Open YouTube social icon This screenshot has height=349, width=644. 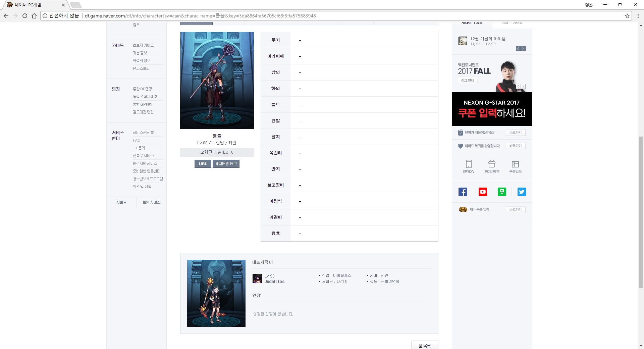point(483,192)
